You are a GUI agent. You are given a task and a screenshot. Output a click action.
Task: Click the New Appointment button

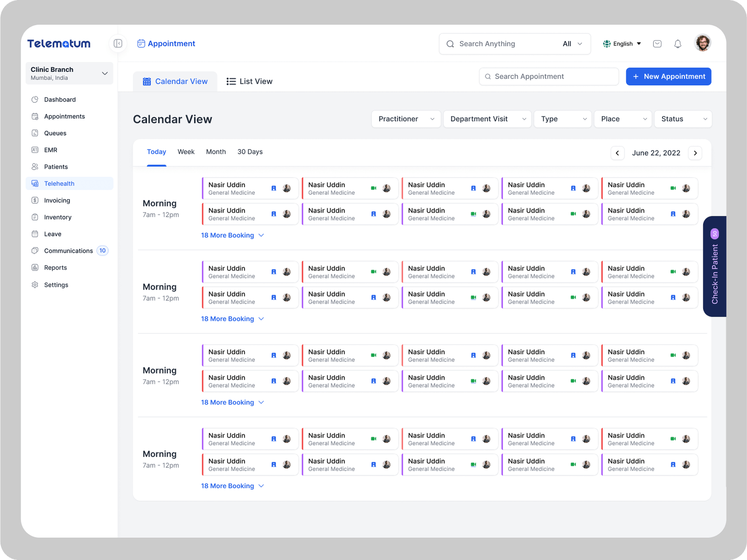pos(668,77)
